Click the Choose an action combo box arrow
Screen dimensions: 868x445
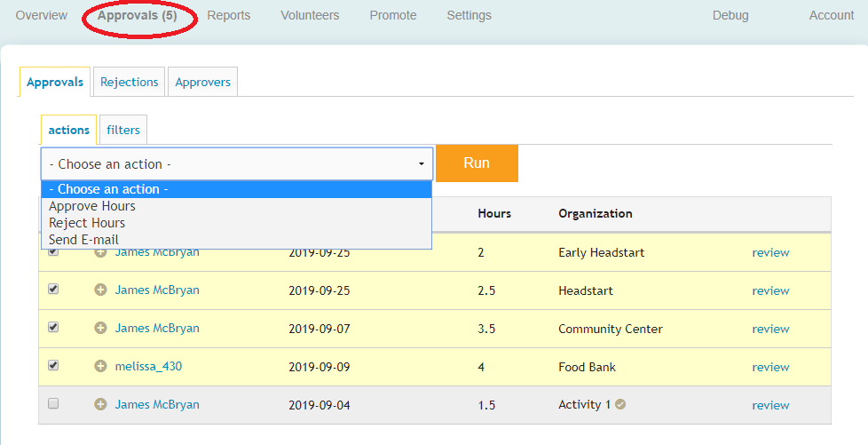coord(421,164)
